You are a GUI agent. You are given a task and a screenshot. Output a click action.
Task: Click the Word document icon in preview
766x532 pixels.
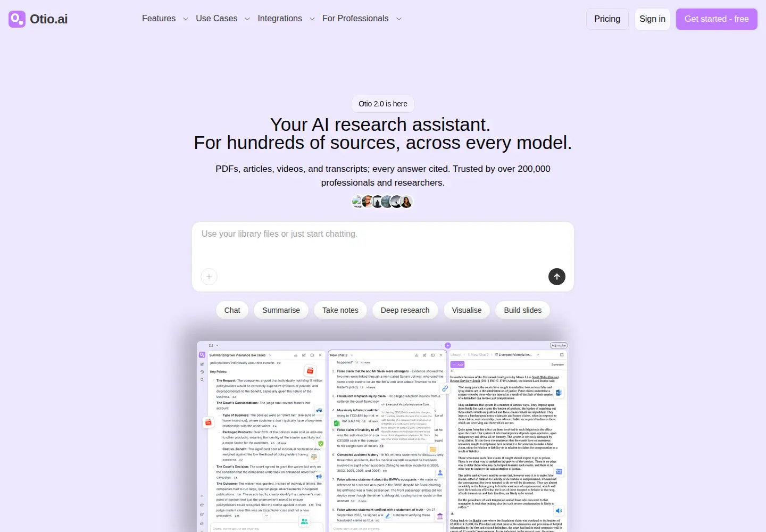click(559, 393)
